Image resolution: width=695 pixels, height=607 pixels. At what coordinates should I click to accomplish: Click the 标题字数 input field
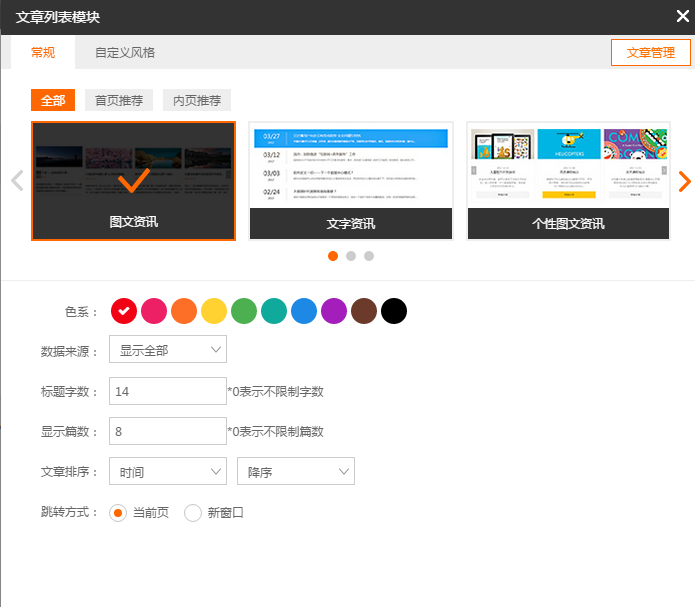pyautogui.click(x=167, y=391)
